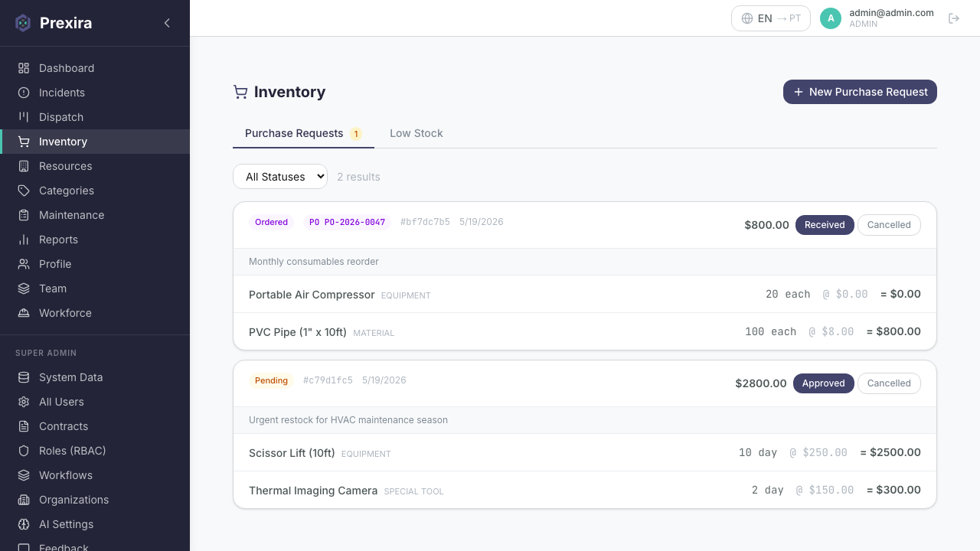Click the Monthly consumables reorder note
Image resolution: width=980 pixels, height=551 pixels.
click(314, 262)
